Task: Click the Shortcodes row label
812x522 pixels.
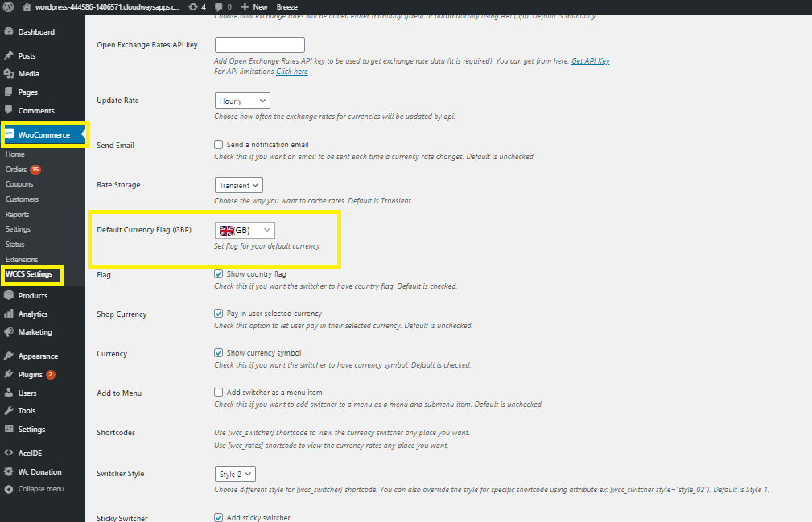Action: 116,433
